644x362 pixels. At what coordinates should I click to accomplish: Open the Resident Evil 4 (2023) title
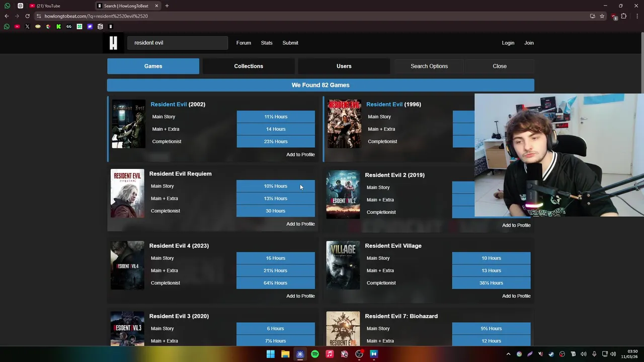(179, 246)
